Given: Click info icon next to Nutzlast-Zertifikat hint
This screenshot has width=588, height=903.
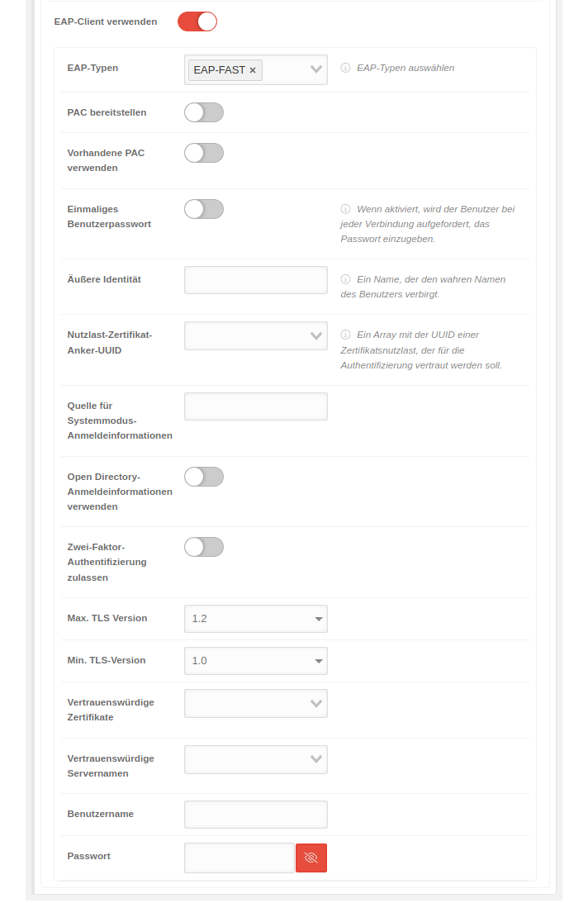Looking at the screenshot, I should (345, 335).
